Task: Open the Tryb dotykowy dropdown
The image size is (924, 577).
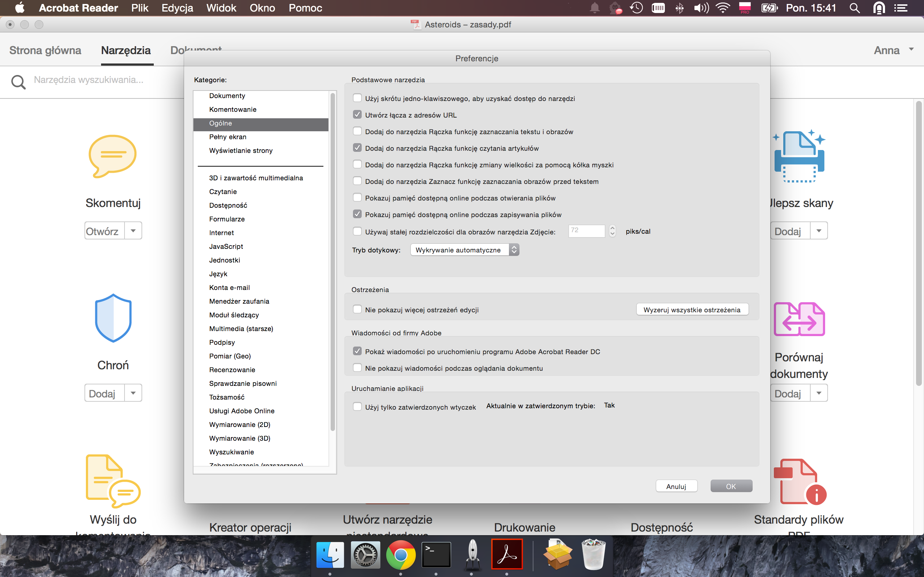Action: click(x=464, y=250)
